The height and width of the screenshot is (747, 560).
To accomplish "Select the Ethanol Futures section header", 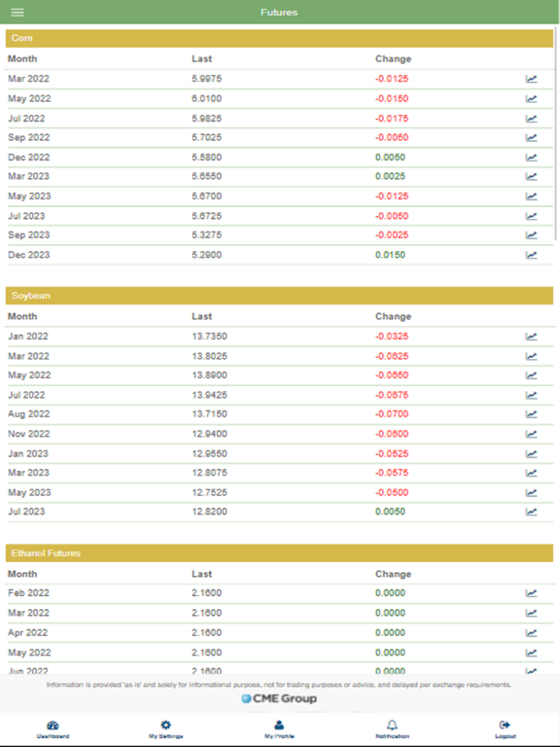I will pos(279,553).
